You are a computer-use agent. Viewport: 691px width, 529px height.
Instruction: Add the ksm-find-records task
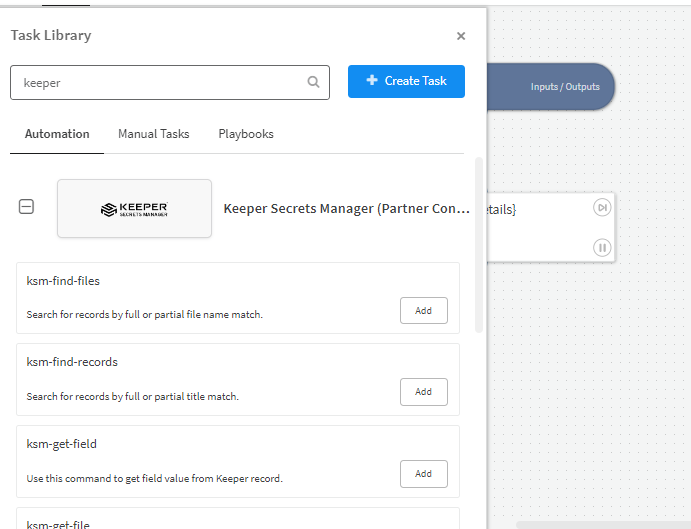[423, 392]
